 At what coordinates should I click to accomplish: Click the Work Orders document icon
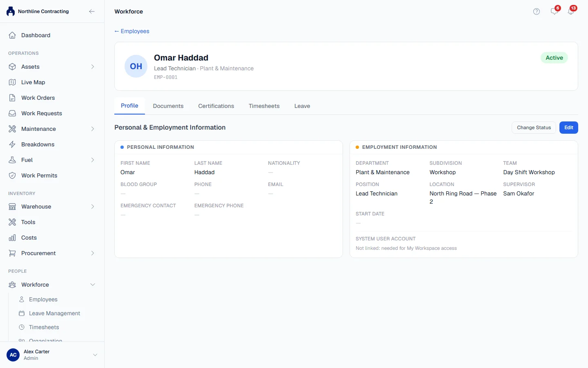pyautogui.click(x=12, y=98)
